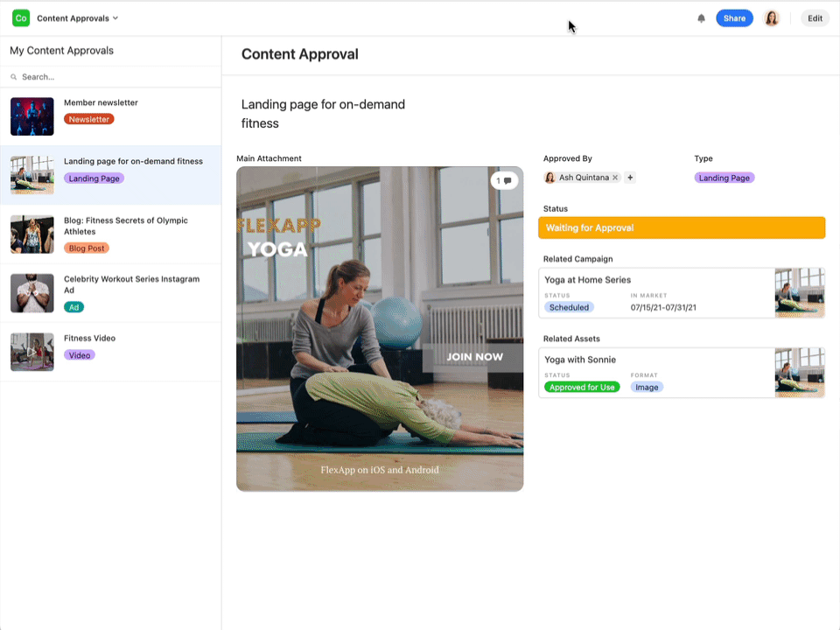
Task: Remove Ash Quintana using the x icon
Action: click(x=615, y=178)
